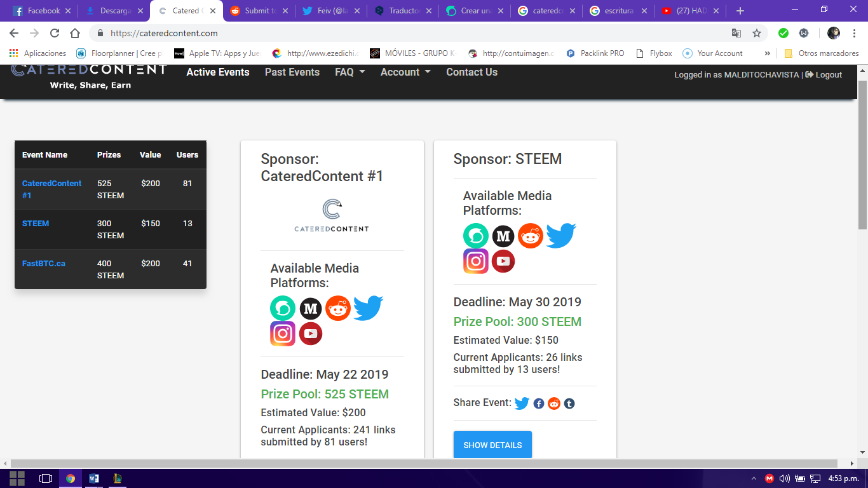Screen dimensions: 868x488
Task: Reload the page with the refresh icon
Action: [55, 33]
